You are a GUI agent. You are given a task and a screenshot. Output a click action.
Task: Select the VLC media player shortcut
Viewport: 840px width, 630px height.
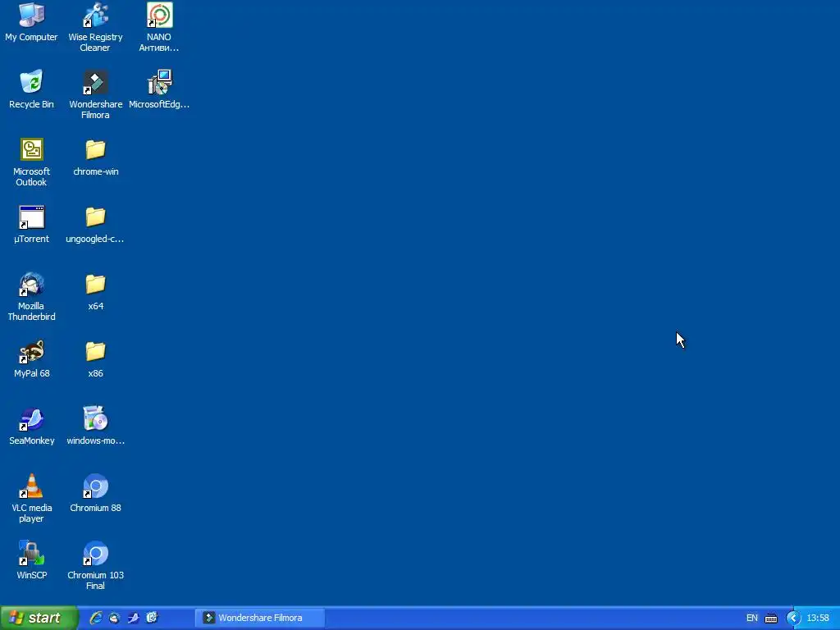pyautogui.click(x=31, y=499)
